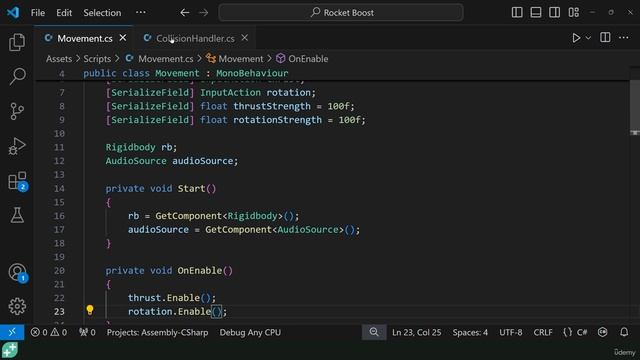Open the run options dropdown arrow
This screenshot has height=360, width=640.
click(x=588, y=38)
